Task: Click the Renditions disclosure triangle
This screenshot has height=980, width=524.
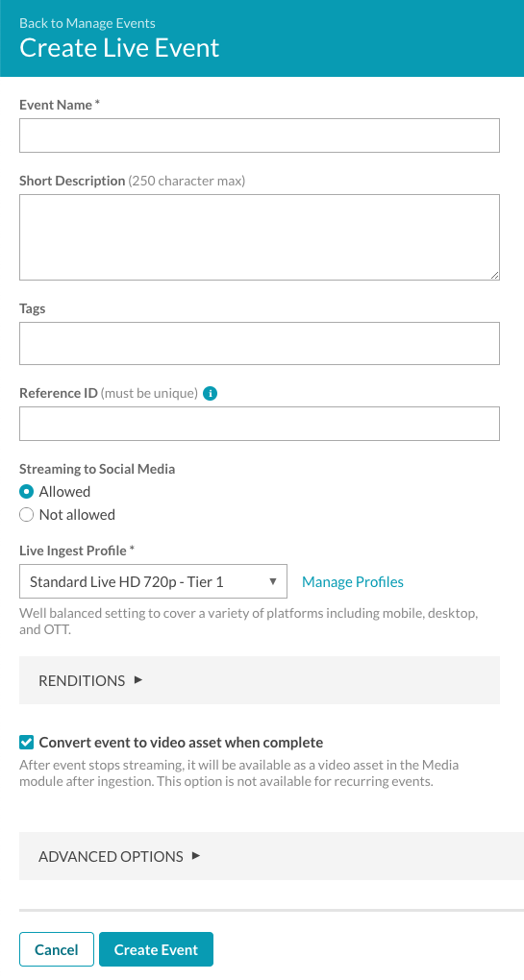Action: [138, 680]
